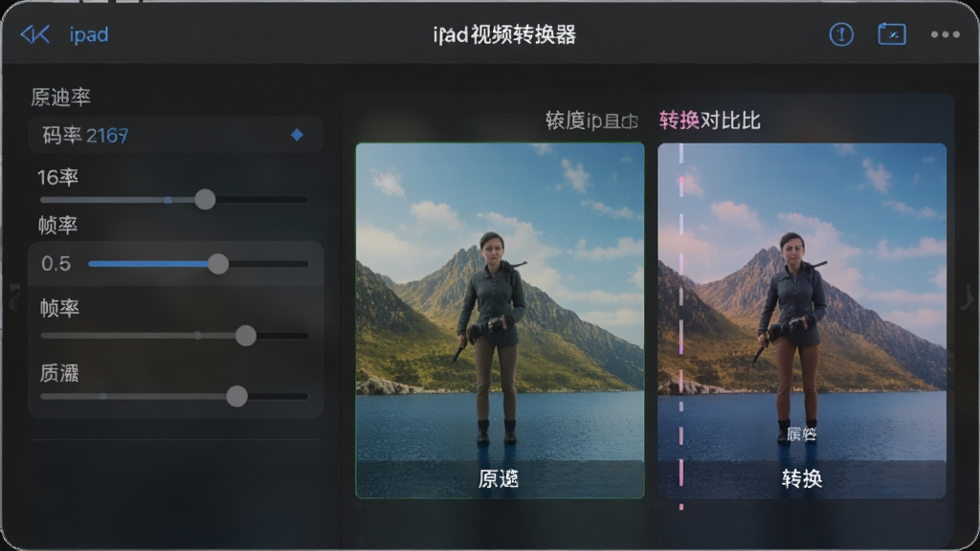The image size is (980, 551).
Task: Click the pink dashed comparison divider line
Action: (681, 325)
